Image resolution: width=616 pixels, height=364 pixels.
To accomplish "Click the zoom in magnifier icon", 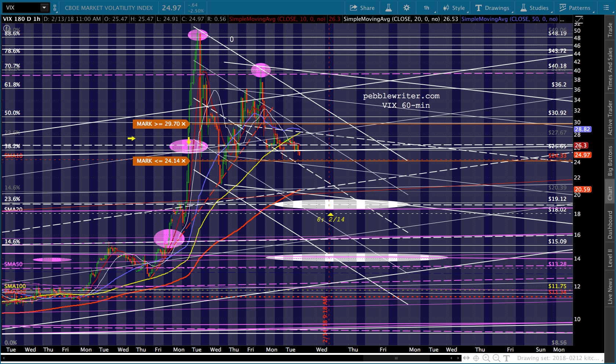I will point(486,358).
